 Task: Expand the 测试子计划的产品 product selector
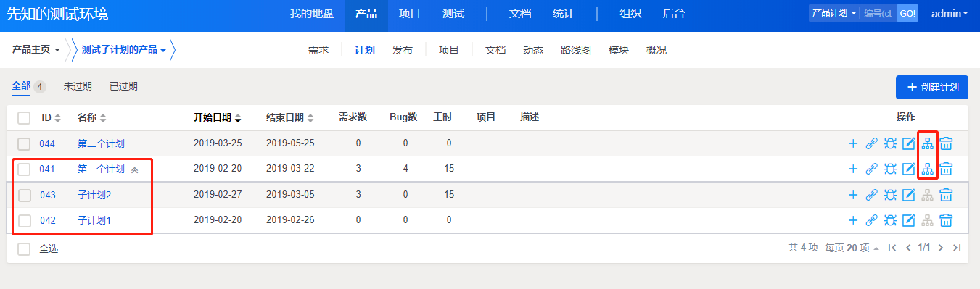[123, 50]
